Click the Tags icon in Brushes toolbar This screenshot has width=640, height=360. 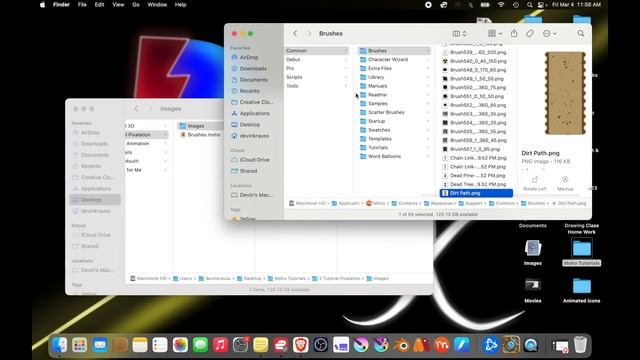[x=530, y=33]
